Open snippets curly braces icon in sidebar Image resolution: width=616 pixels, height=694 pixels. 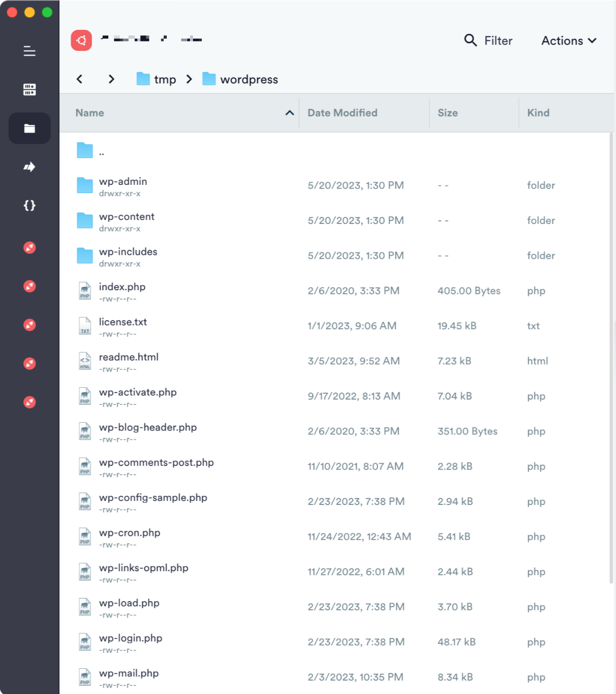click(29, 205)
